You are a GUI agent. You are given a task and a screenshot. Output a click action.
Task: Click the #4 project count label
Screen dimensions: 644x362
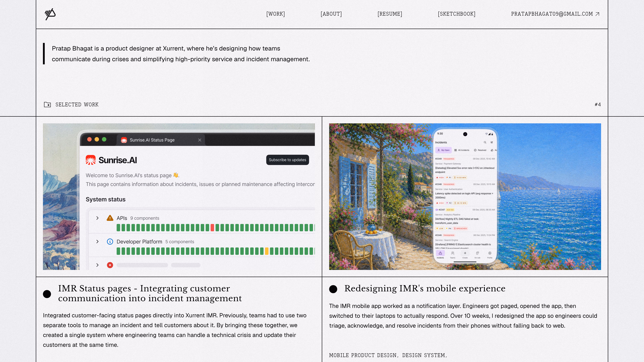[x=597, y=104]
